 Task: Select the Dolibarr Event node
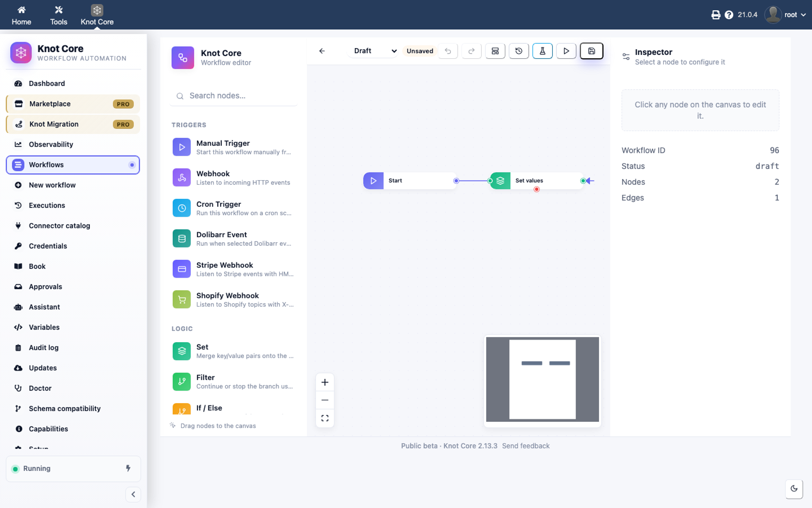tap(233, 238)
